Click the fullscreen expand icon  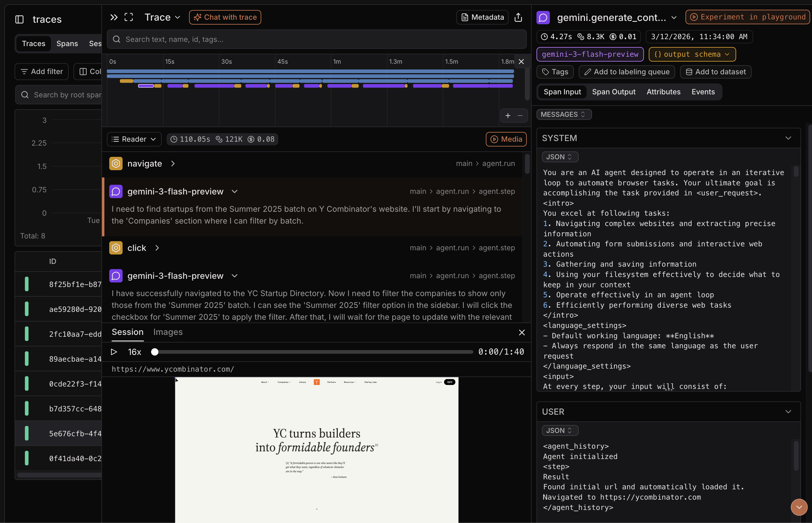click(x=129, y=17)
